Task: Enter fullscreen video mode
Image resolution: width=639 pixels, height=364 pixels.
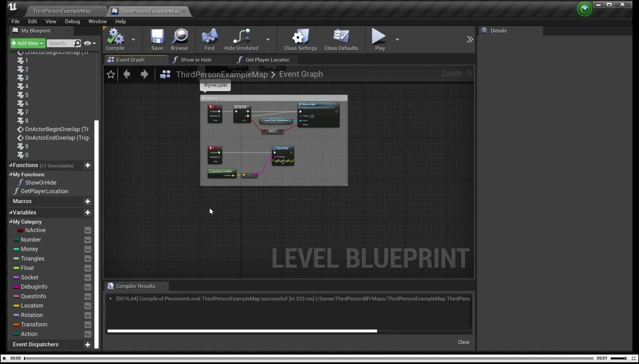Action: coord(634,358)
